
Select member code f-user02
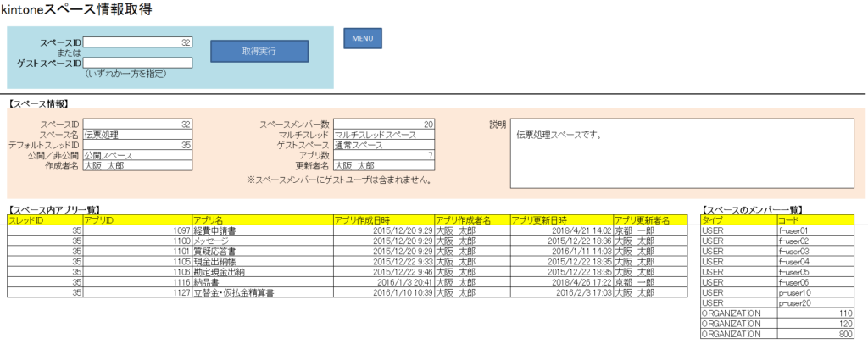(x=815, y=241)
